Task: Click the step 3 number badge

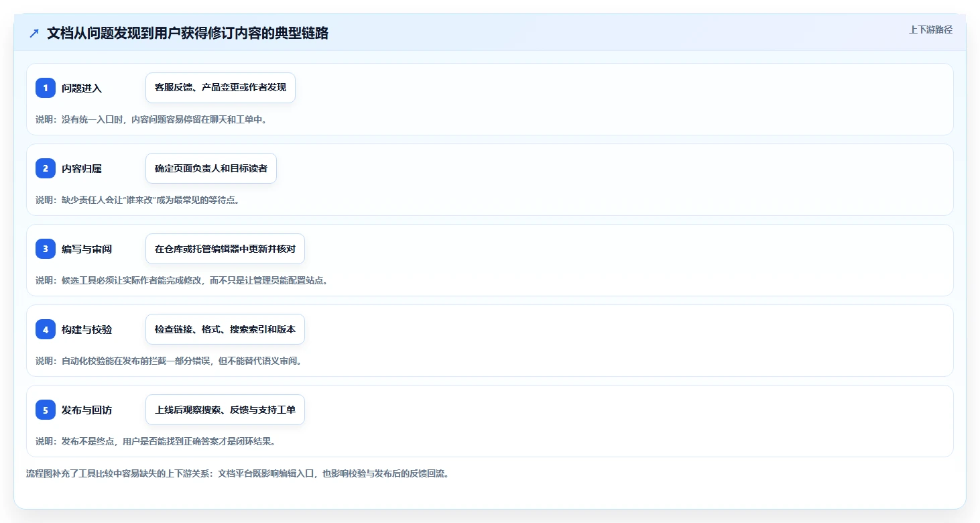Action: click(46, 249)
